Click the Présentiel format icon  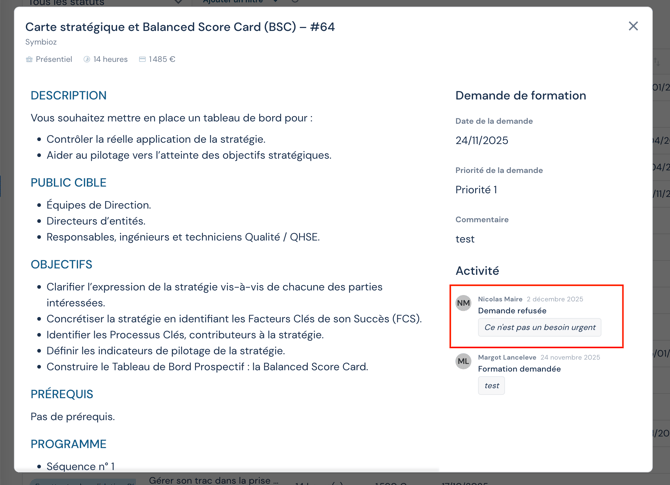pyautogui.click(x=30, y=60)
